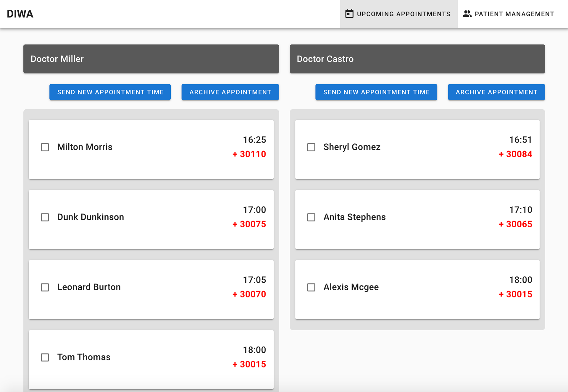Check Sheryl Gomez's appointment box
Image resolution: width=568 pixels, height=392 pixels.
[311, 147]
